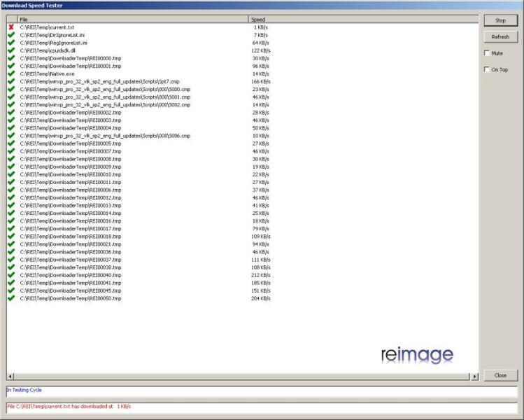The width and height of the screenshot is (524, 420).
Task: Click the 166 KB/s speed for Spt7.cmp
Action: [261, 81]
